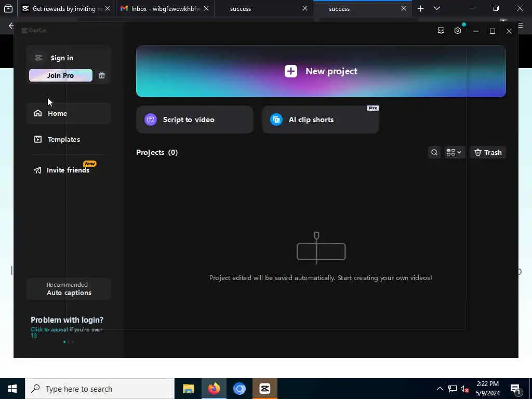Open Firefox from the taskbar
Viewport: 532px width, 399px height.
tap(214, 389)
